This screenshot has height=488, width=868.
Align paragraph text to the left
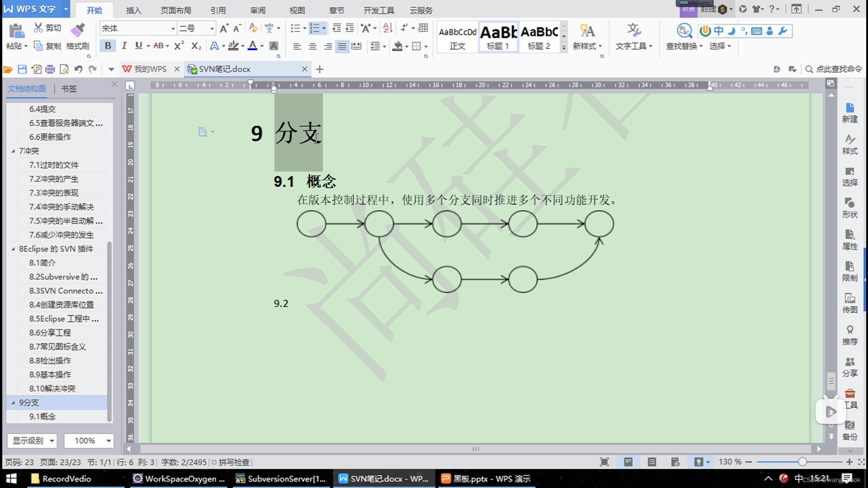(x=297, y=46)
